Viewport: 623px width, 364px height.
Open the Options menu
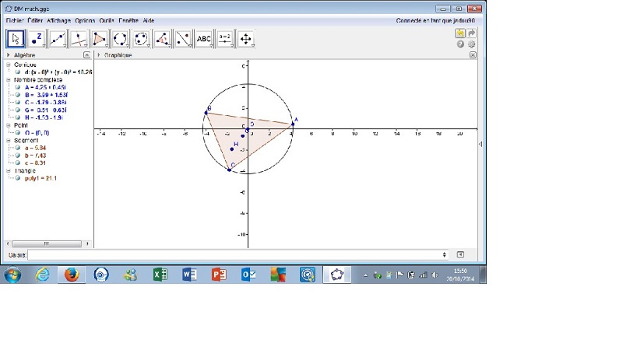coord(85,20)
